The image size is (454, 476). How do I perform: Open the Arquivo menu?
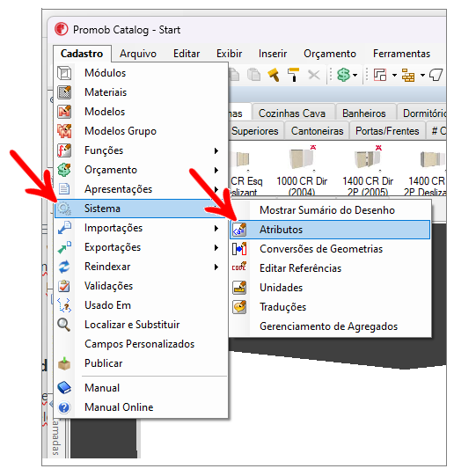pos(138,54)
